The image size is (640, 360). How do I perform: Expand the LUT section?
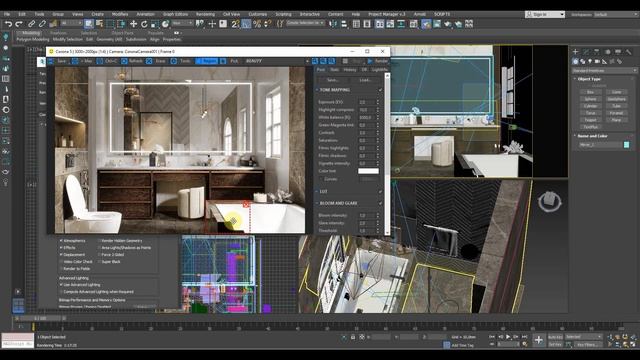(317, 191)
